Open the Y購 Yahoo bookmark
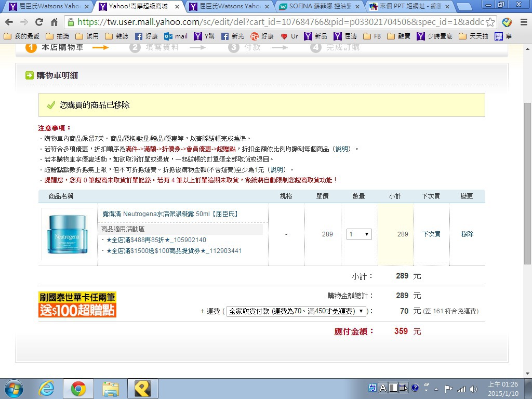 [x=204, y=36]
